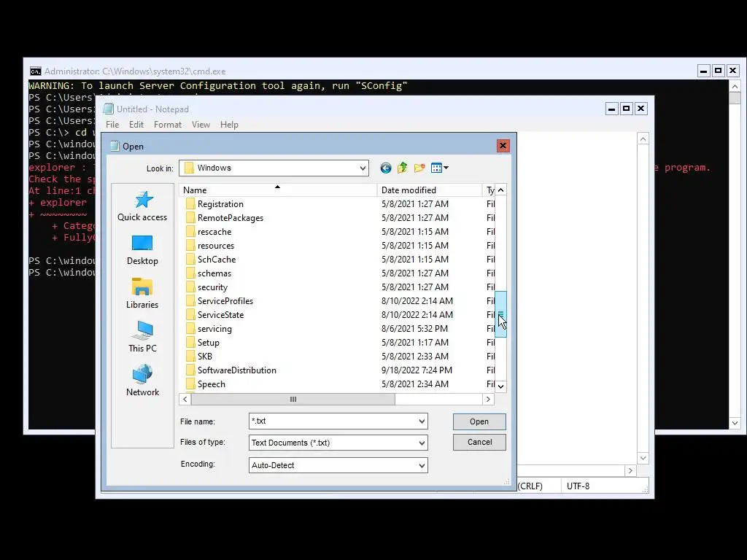
Task: Select the resources folder icon
Action: (190, 245)
